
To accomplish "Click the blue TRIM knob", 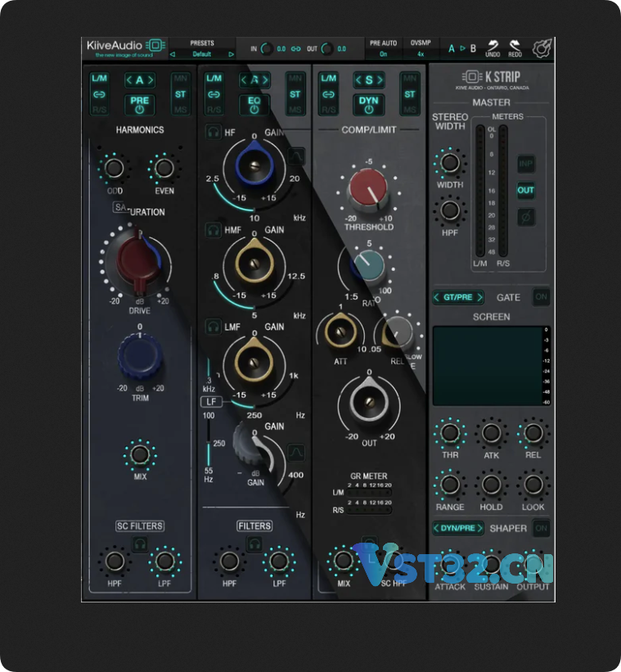I will click(140, 356).
